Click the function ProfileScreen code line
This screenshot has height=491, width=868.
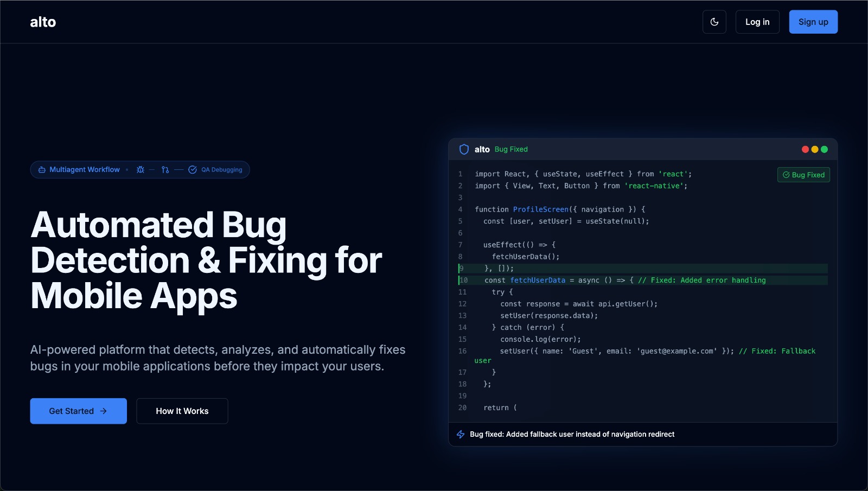click(560, 209)
